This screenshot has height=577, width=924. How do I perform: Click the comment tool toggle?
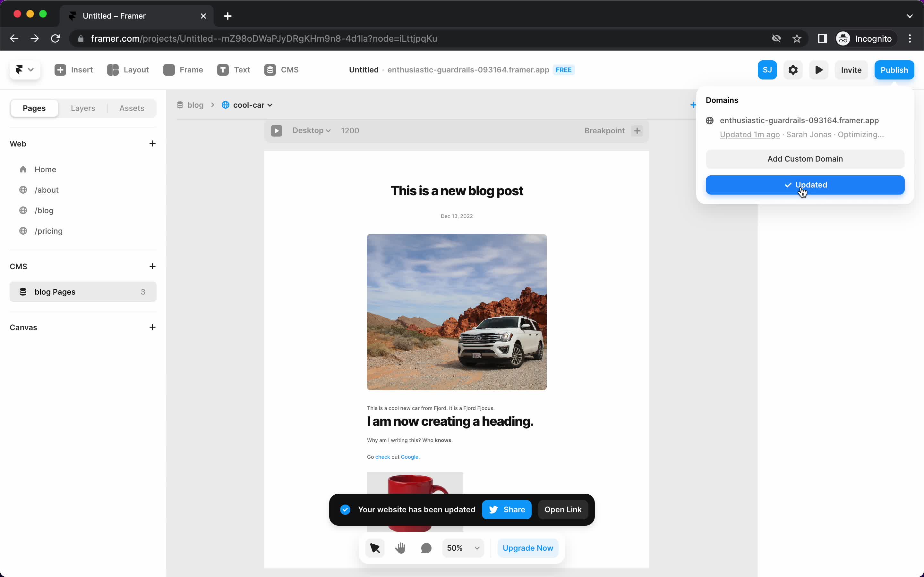click(x=427, y=548)
